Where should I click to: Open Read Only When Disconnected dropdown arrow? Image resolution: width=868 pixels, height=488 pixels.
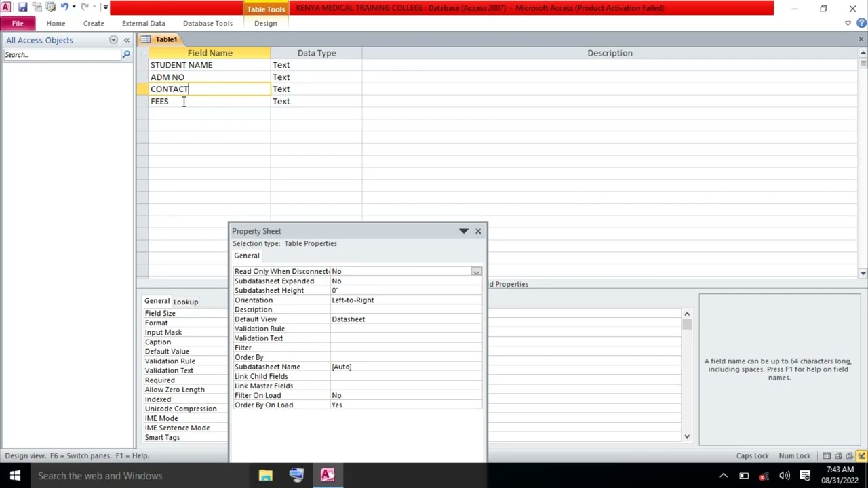click(x=476, y=272)
